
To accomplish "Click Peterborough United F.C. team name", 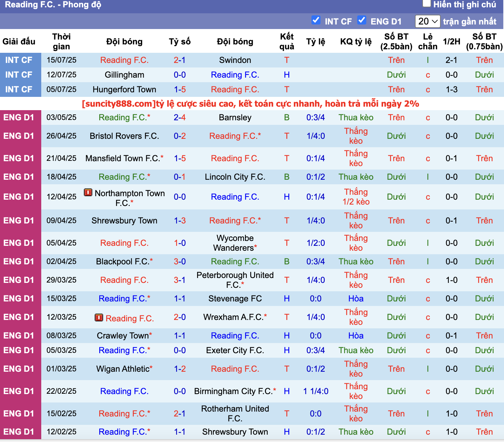I will pos(235,280).
